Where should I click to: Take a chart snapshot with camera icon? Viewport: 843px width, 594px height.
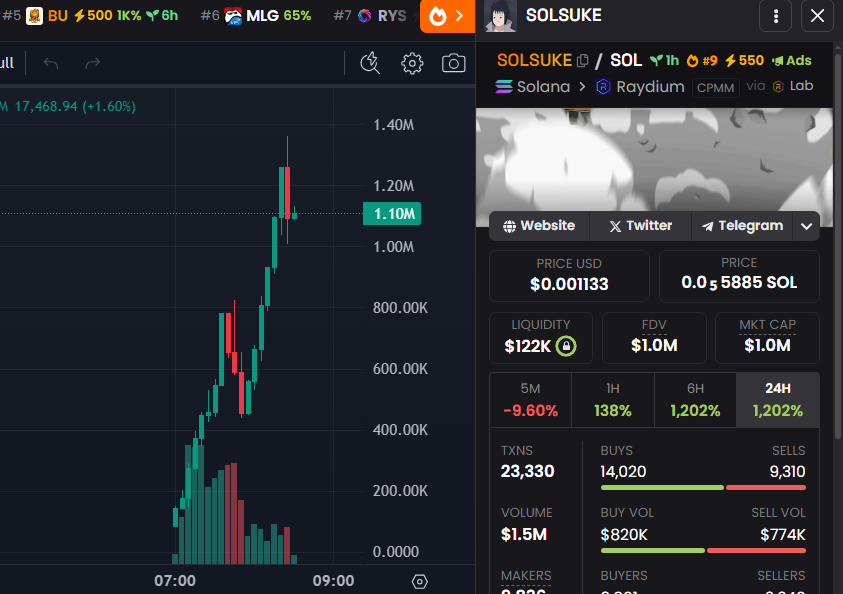click(x=453, y=63)
